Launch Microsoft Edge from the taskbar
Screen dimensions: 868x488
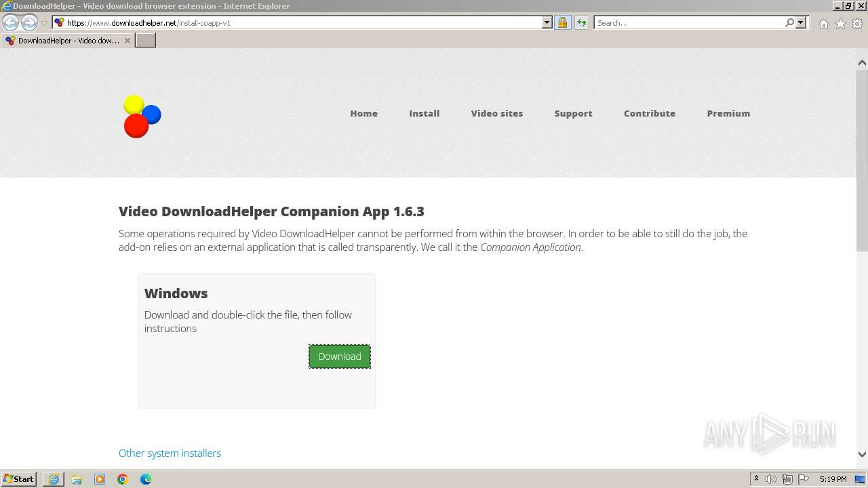[146, 479]
